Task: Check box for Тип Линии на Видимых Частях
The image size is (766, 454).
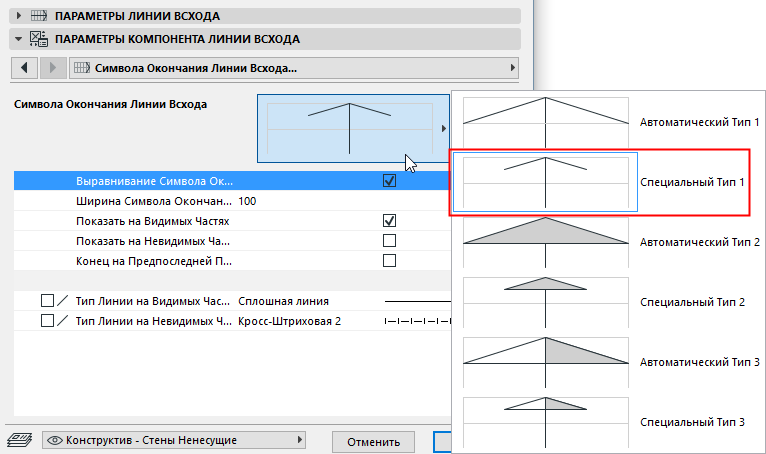Action: tap(47, 301)
